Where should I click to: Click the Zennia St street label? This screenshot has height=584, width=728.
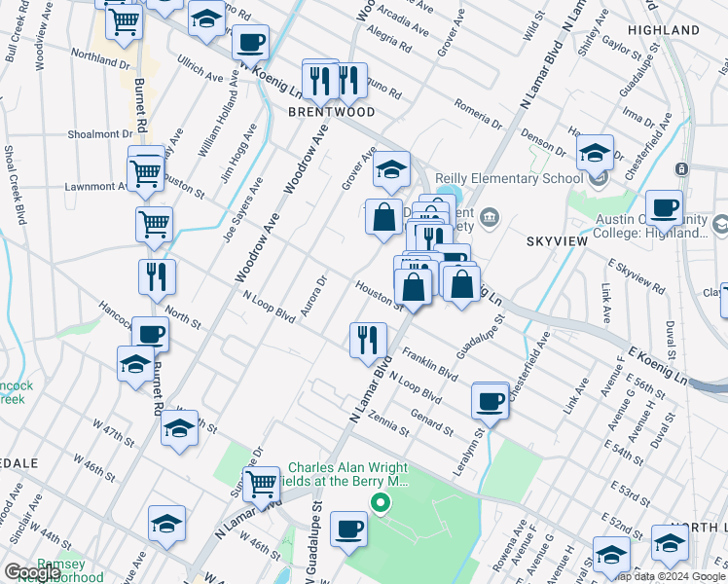pyautogui.click(x=388, y=422)
